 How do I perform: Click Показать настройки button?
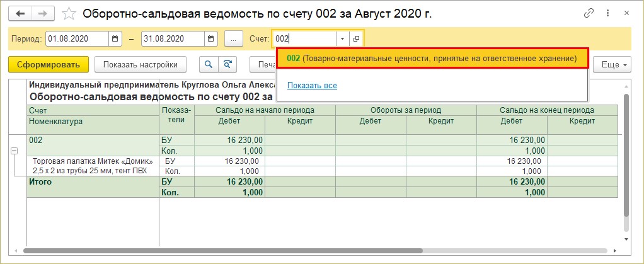[x=141, y=64]
